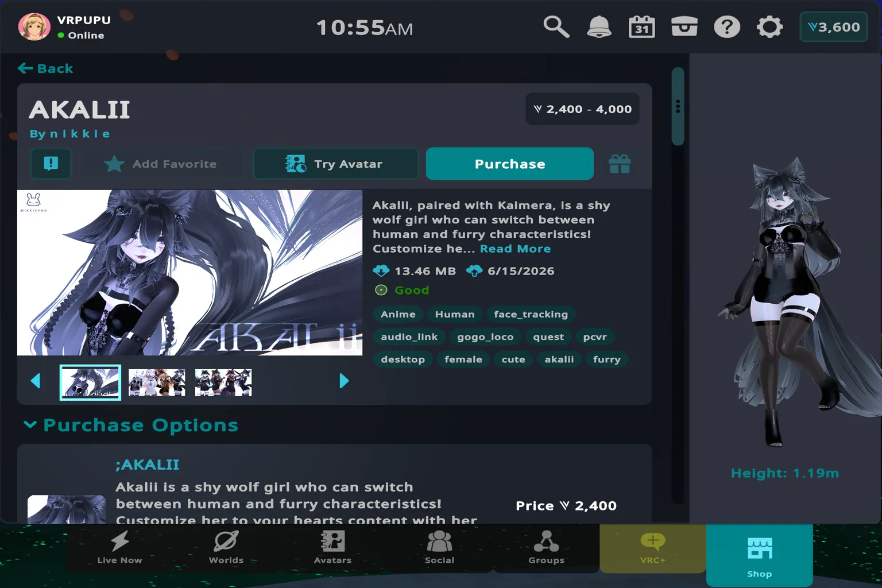Open the search magnifier icon
The height and width of the screenshot is (588, 882).
click(x=556, y=27)
